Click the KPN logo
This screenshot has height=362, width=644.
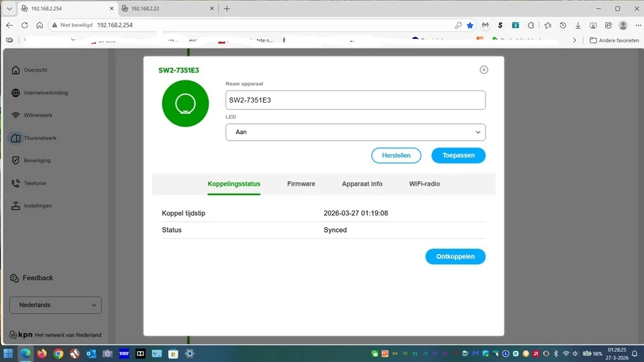pos(21,335)
